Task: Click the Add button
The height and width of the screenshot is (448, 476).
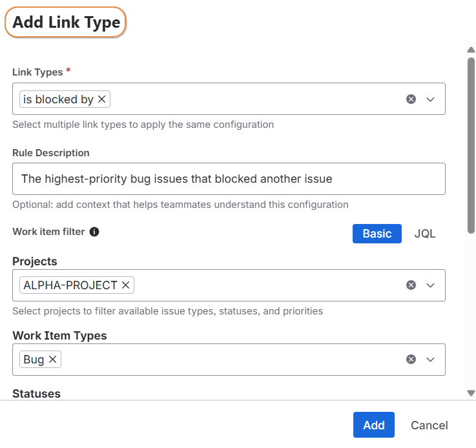Action: [373, 425]
